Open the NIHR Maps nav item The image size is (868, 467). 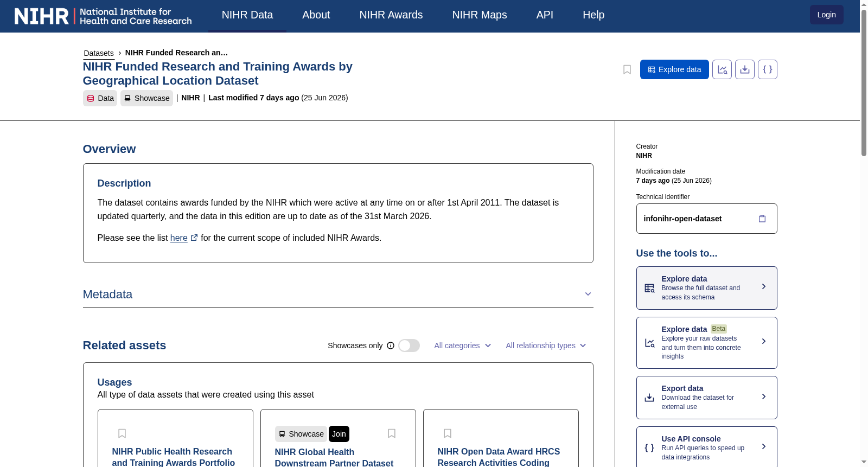pyautogui.click(x=480, y=15)
